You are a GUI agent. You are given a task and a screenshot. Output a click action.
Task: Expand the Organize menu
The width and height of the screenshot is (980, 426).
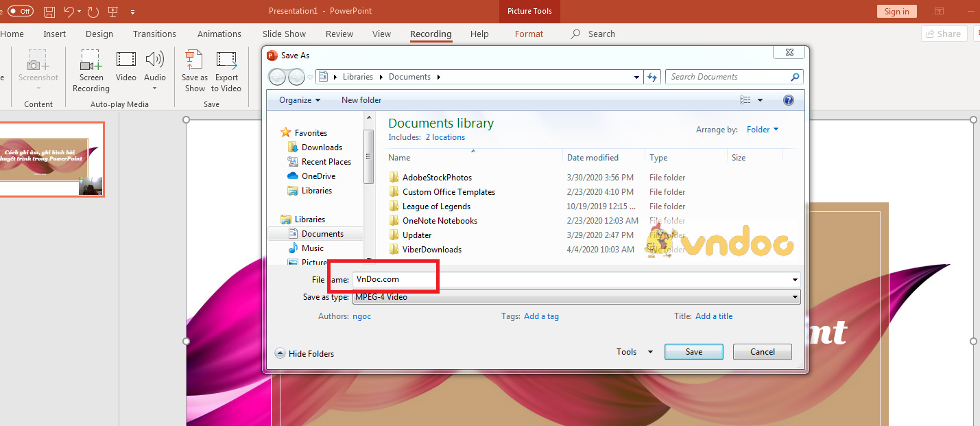click(x=300, y=100)
